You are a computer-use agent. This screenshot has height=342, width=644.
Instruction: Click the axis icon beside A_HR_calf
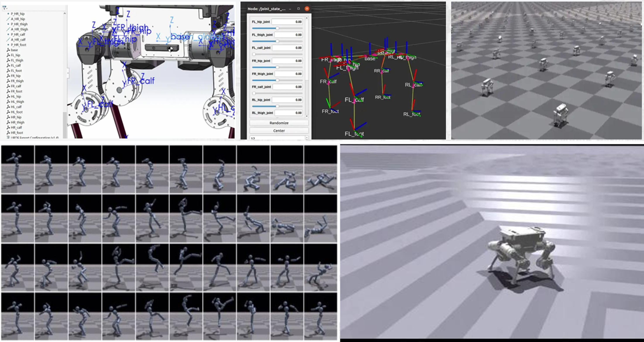tap(8, 40)
